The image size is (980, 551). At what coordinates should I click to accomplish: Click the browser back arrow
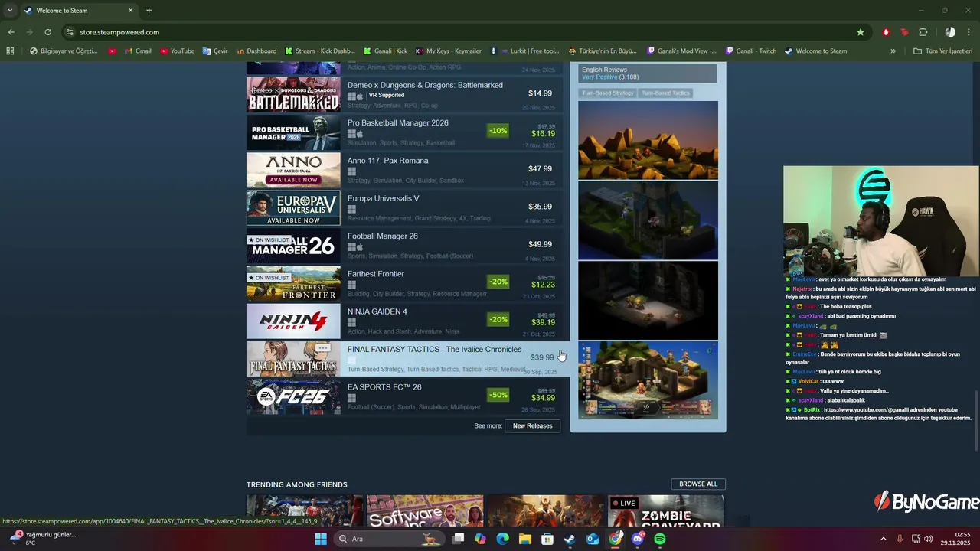coord(11,32)
